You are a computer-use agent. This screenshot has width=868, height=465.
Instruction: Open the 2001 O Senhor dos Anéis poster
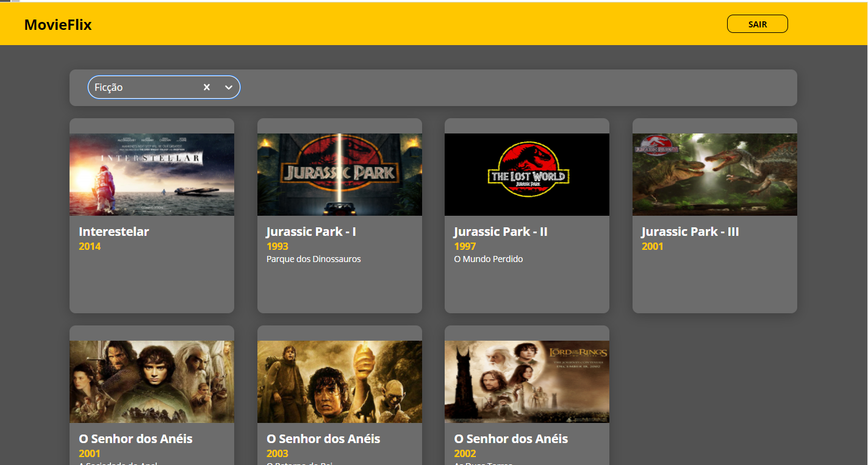tap(152, 382)
